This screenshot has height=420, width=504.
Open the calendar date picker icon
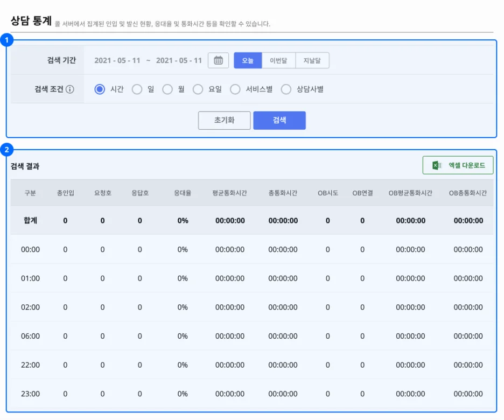coord(218,60)
